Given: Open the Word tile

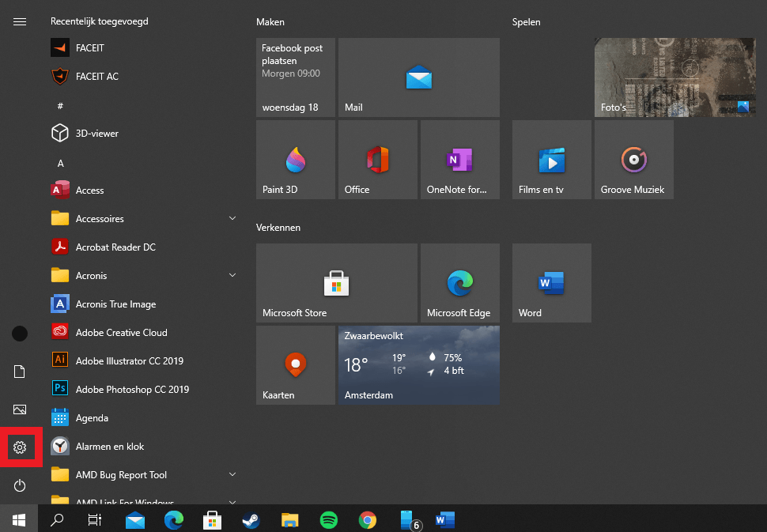Looking at the screenshot, I should coord(552,283).
